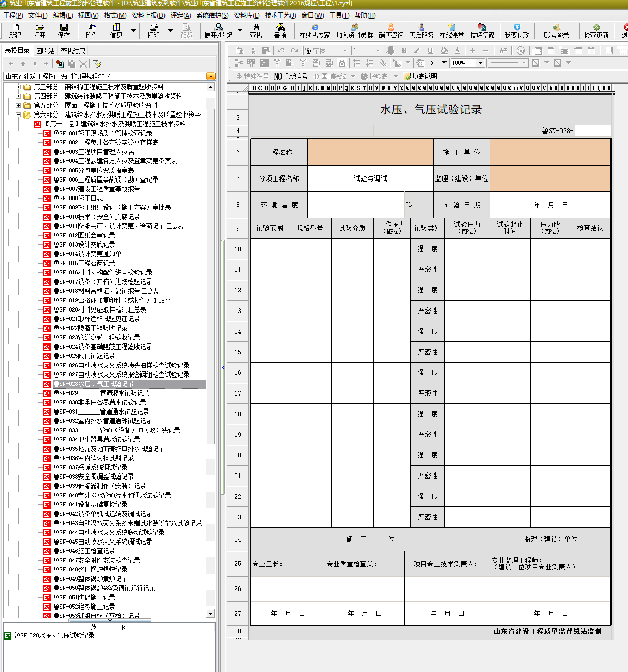Open the zoom 100% dropdown
This screenshot has width=628, height=672.
coord(480,63)
